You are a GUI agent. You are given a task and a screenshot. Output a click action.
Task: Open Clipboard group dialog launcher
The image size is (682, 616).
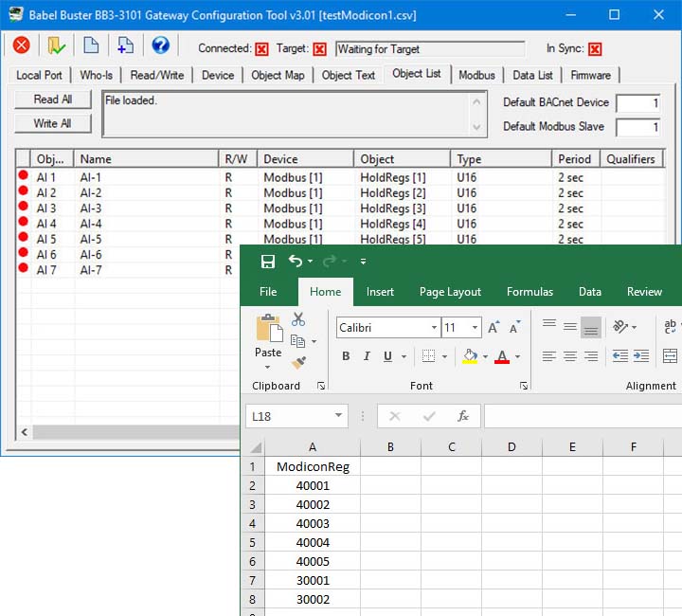tap(321, 386)
